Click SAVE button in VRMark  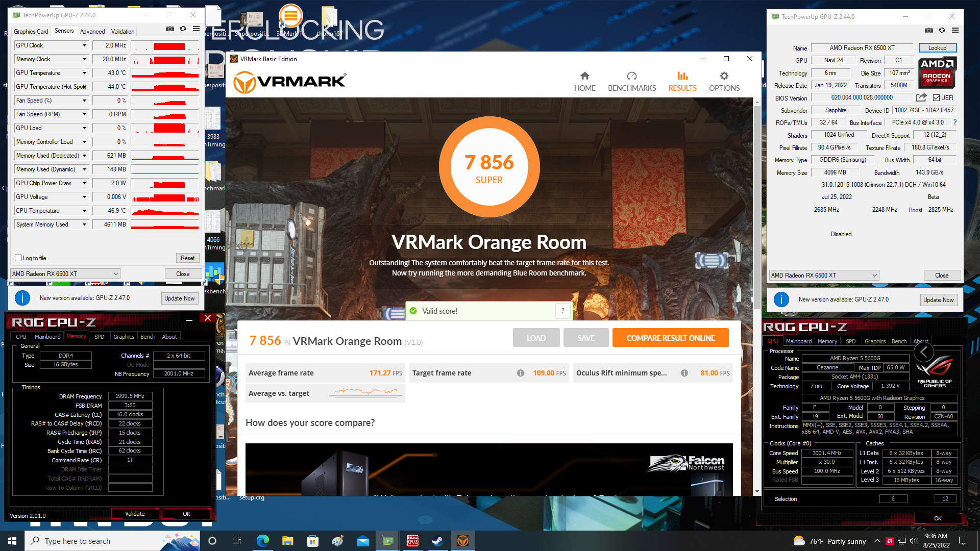click(586, 338)
